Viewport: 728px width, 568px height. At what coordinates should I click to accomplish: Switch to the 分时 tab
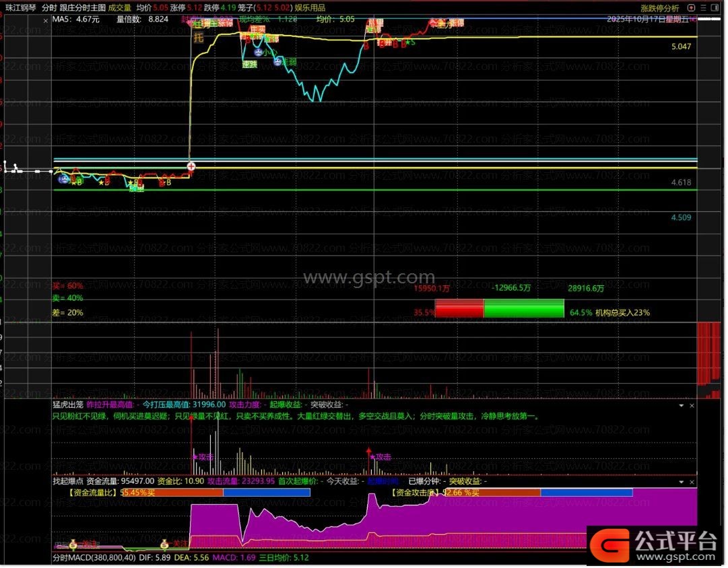coord(48,8)
